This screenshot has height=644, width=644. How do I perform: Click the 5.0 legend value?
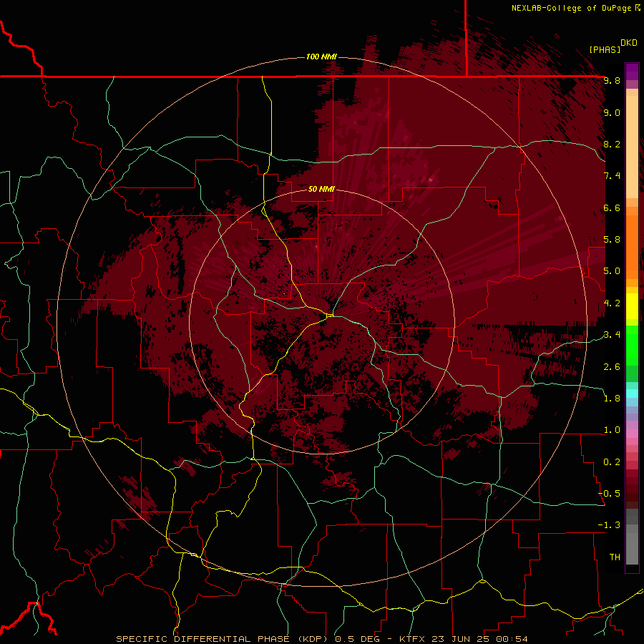tap(612, 271)
